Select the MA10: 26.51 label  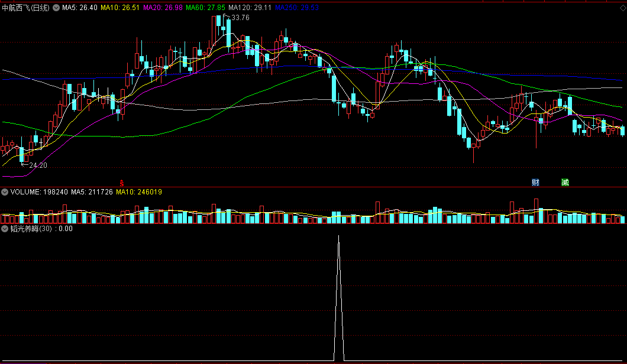120,8
